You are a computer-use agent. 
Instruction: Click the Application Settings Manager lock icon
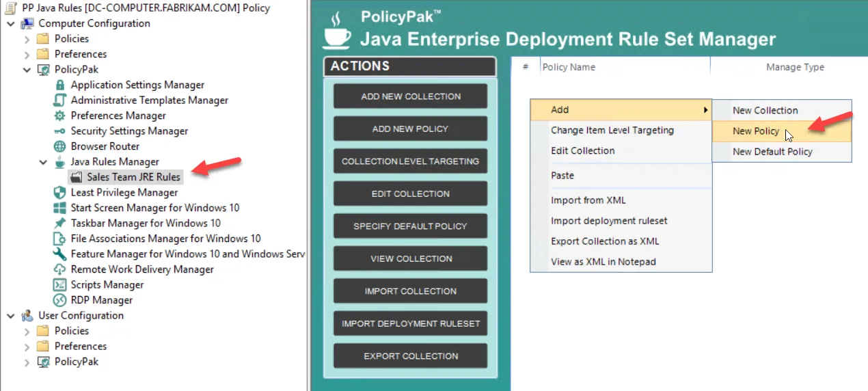(x=59, y=85)
